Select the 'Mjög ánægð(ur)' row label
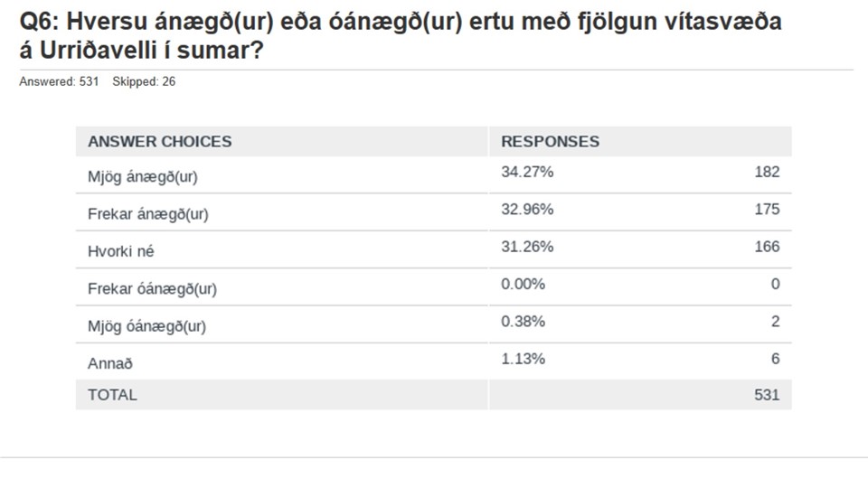 (x=143, y=177)
